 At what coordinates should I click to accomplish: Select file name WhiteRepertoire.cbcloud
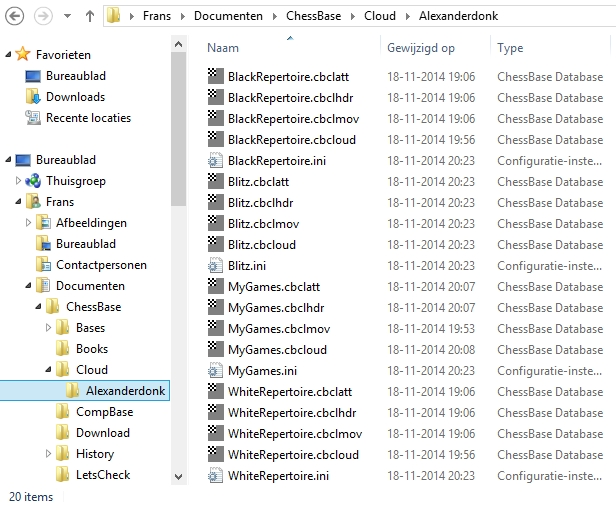(x=293, y=455)
